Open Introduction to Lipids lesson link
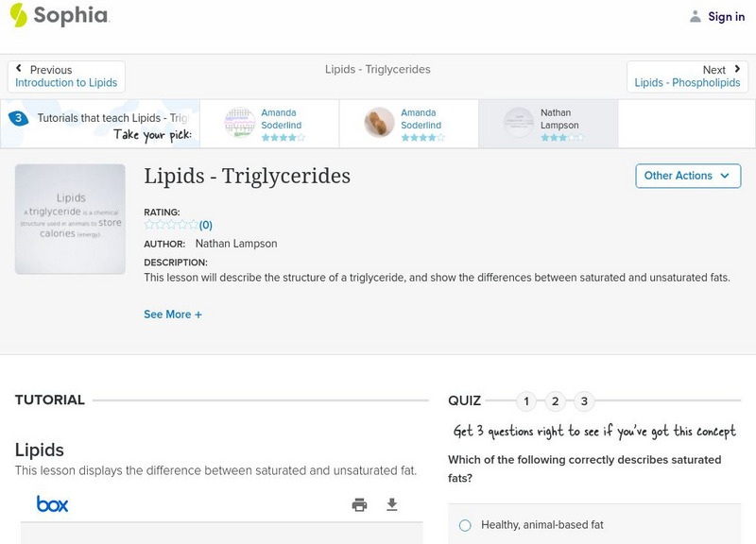The width and height of the screenshot is (756, 544). point(66,83)
